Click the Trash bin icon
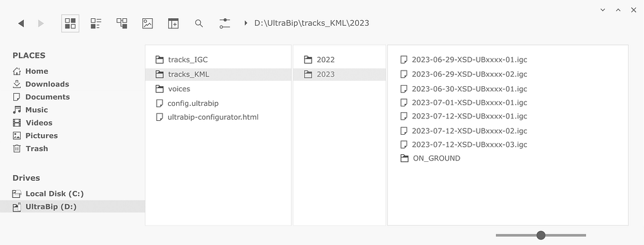The height and width of the screenshot is (245, 644). (x=16, y=149)
